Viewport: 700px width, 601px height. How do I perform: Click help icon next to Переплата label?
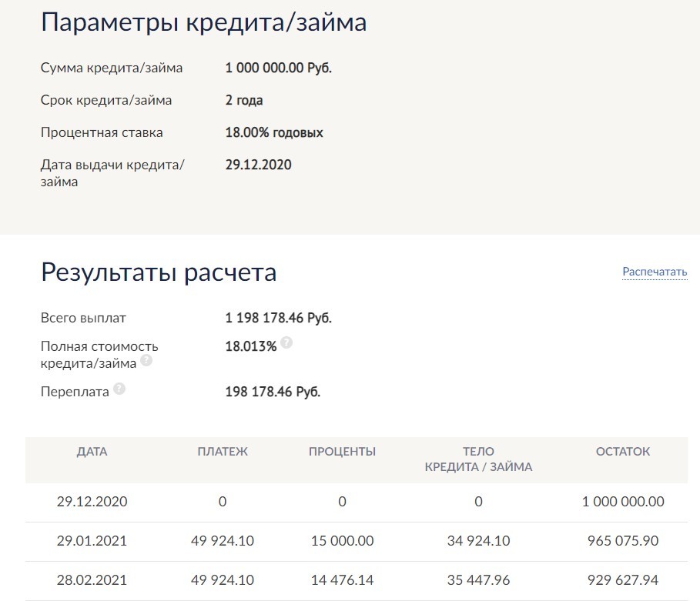click(x=119, y=389)
